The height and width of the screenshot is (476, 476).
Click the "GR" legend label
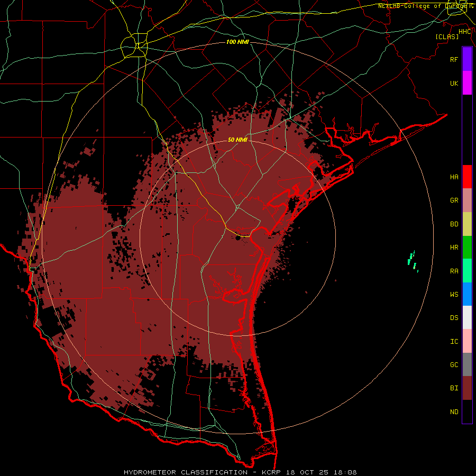[x=454, y=200]
